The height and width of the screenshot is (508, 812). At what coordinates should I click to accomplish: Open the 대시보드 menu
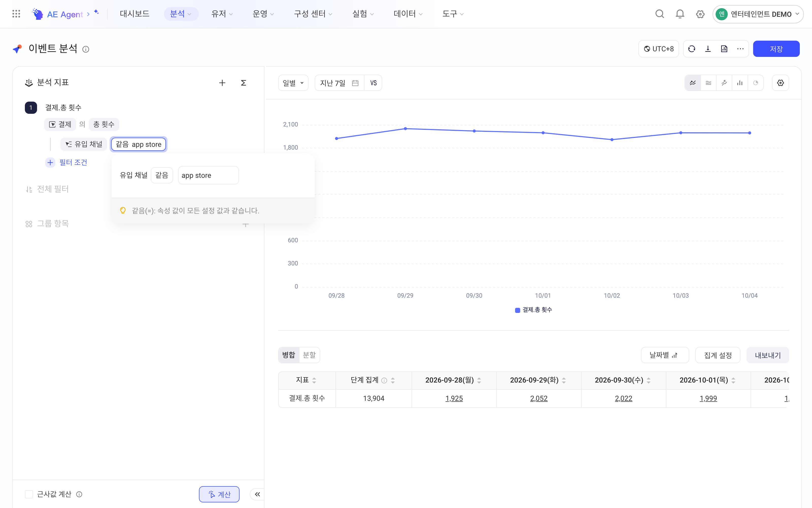(x=134, y=14)
